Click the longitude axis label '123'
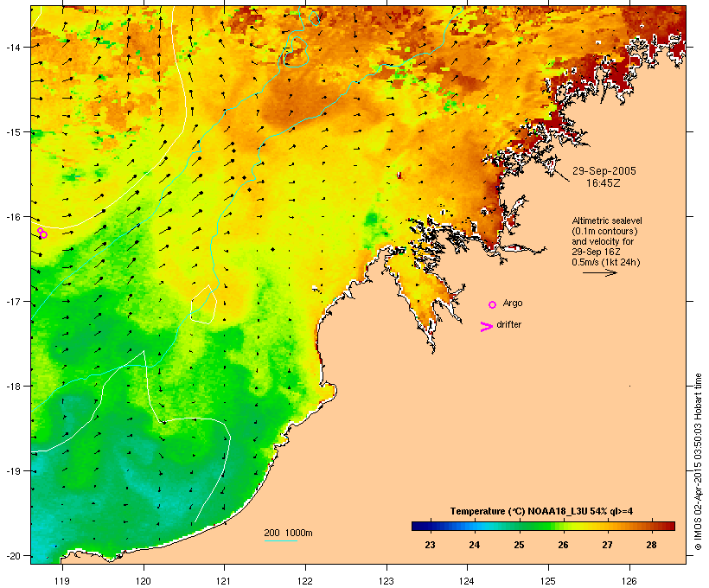This screenshot has width=709, height=588. click(x=386, y=581)
